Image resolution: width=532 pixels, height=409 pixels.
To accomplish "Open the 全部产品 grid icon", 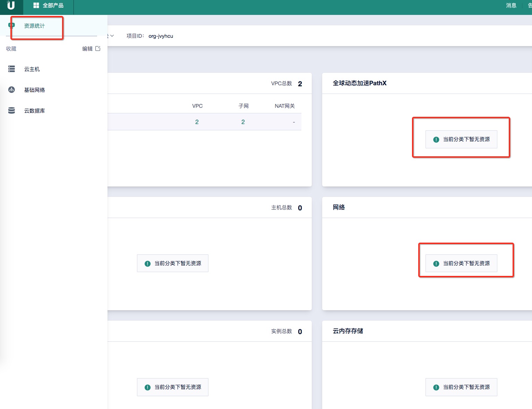I will pyautogui.click(x=36, y=6).
